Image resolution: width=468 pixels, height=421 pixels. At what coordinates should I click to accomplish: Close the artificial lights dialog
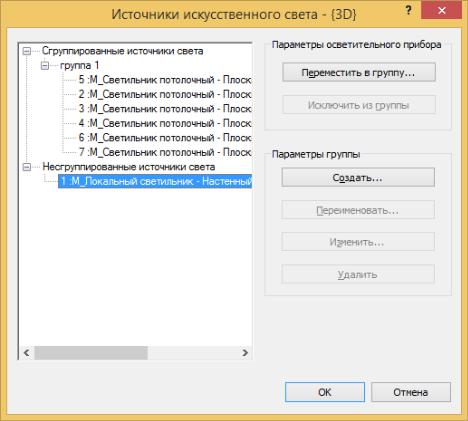(442, 10)
